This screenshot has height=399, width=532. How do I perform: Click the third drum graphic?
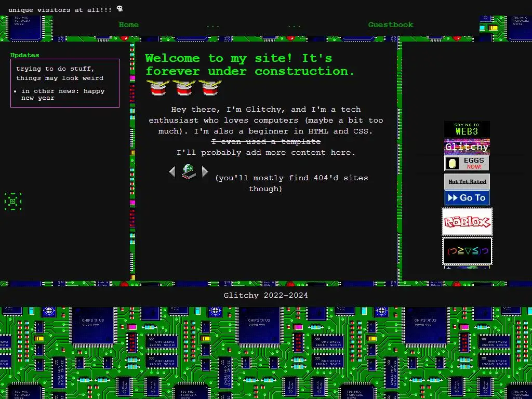point(210,88)
